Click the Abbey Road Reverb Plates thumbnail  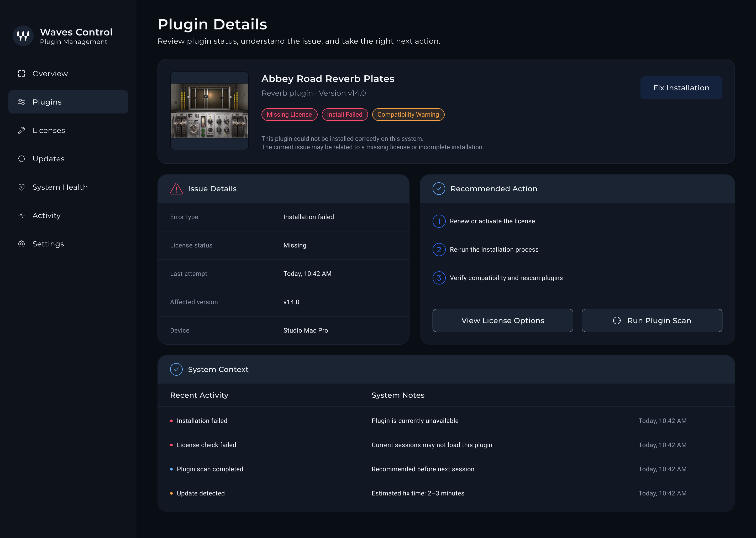tap(209, 111)
